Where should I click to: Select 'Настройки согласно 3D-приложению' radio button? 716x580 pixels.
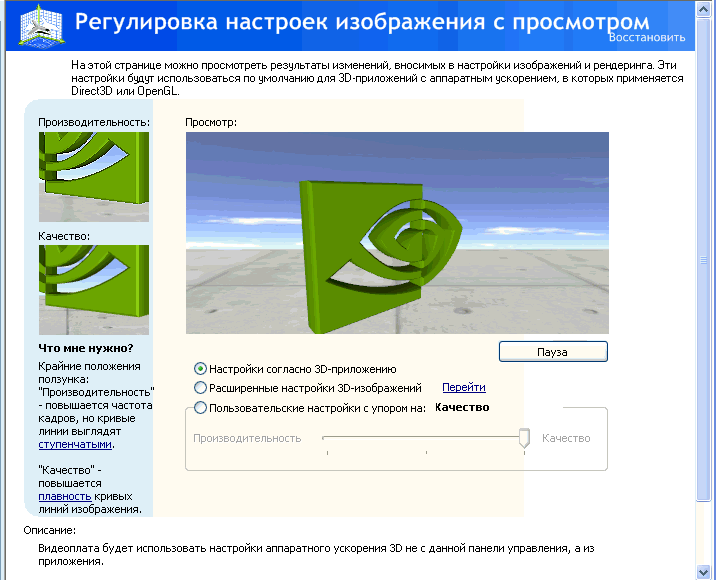201,369
